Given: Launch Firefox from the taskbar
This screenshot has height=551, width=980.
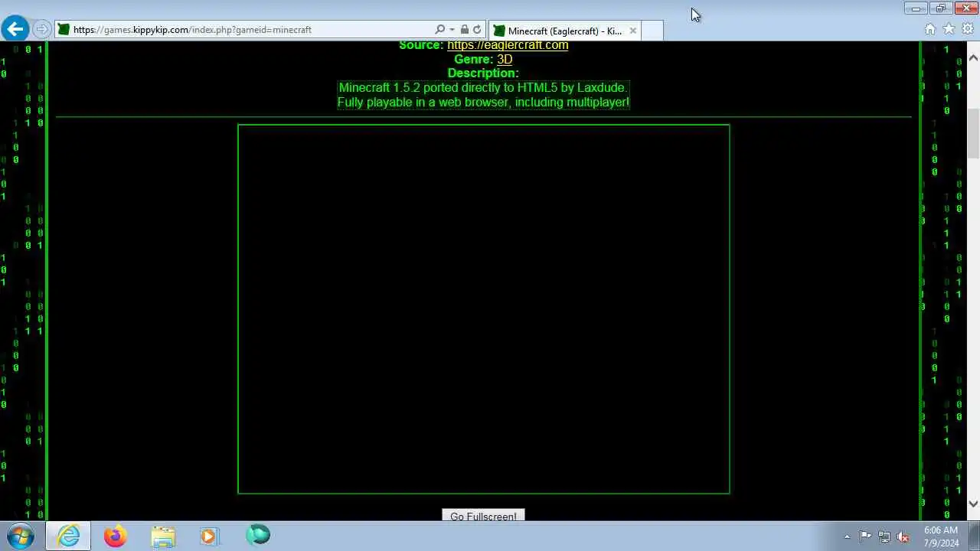Looking at the screenshot, I should coord(116,536).
